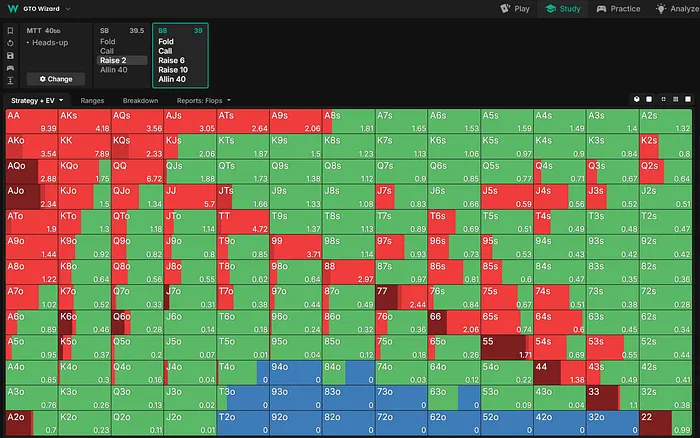This screenshot has height=438, width=700.
Task: Open the Play mode
Action: click(515, 8)
